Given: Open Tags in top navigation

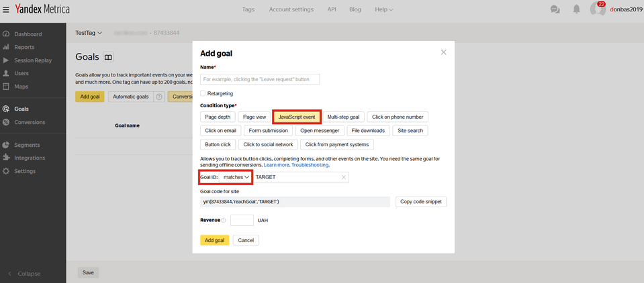Looking at the screenshot, I should point(248,9).
